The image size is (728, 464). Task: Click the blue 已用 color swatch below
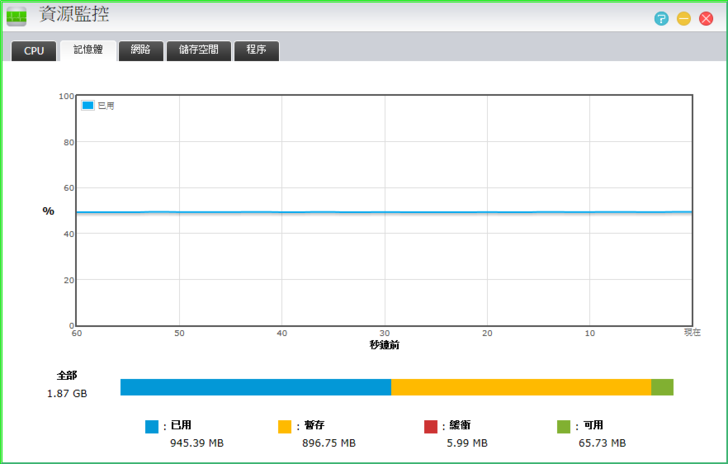click(152, 427)
